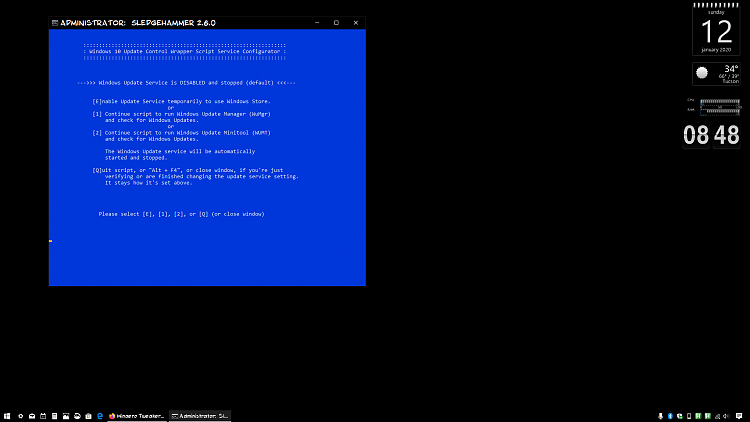Open Cortana search circle on taskbar
Image resolution: width=750 pixels, height=422 pixels.
pyautogui.click(x=21, y=416)
